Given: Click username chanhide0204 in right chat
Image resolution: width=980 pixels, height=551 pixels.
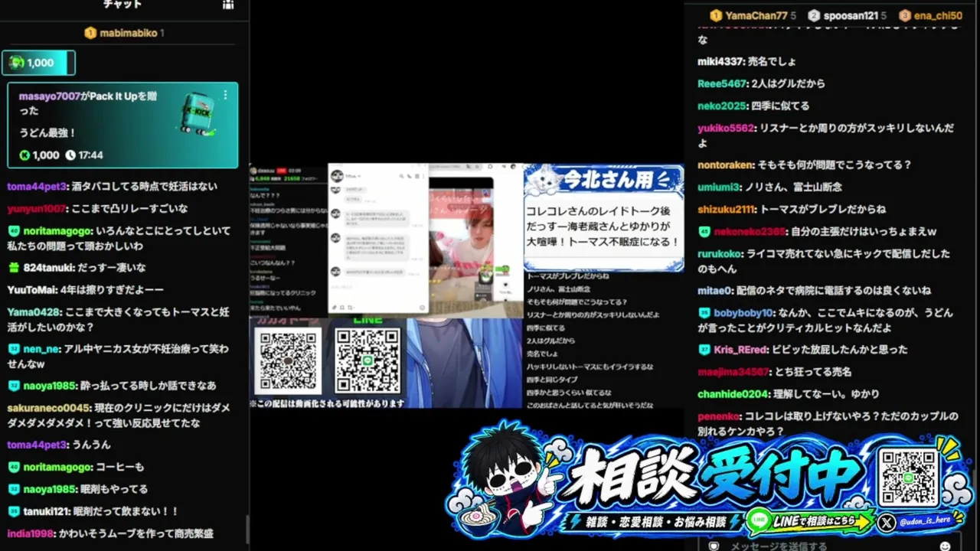Looking at the screenshot, I should (x=733, y=394).
